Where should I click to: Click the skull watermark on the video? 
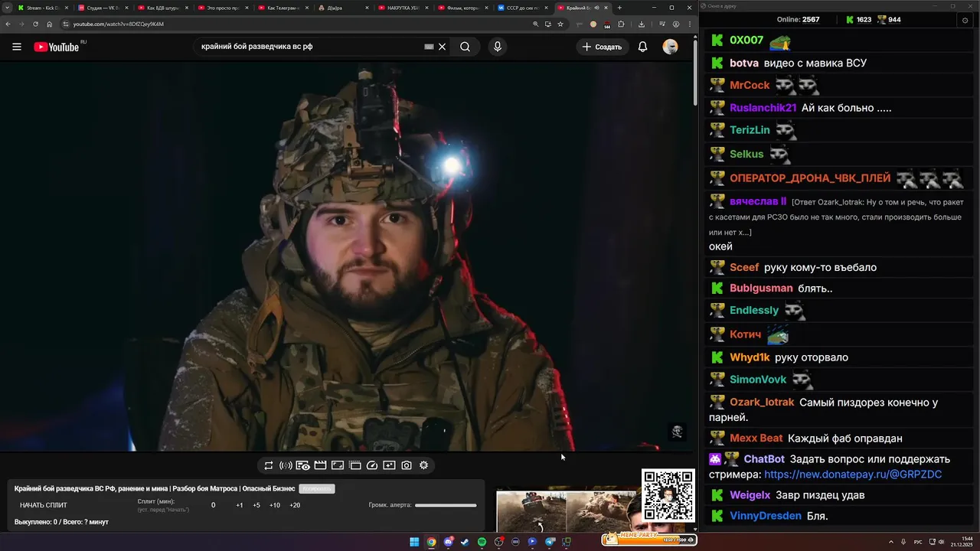677,432
